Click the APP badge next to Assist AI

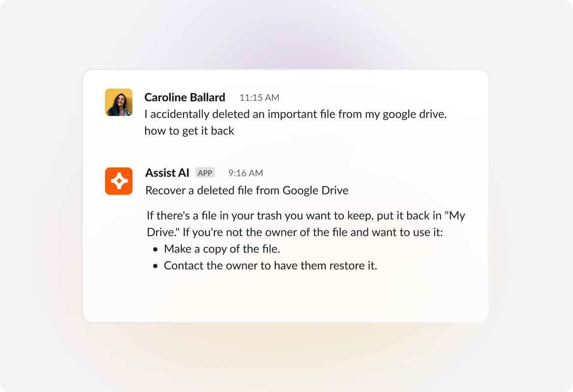pyautogui.click(x=205, y=173)
